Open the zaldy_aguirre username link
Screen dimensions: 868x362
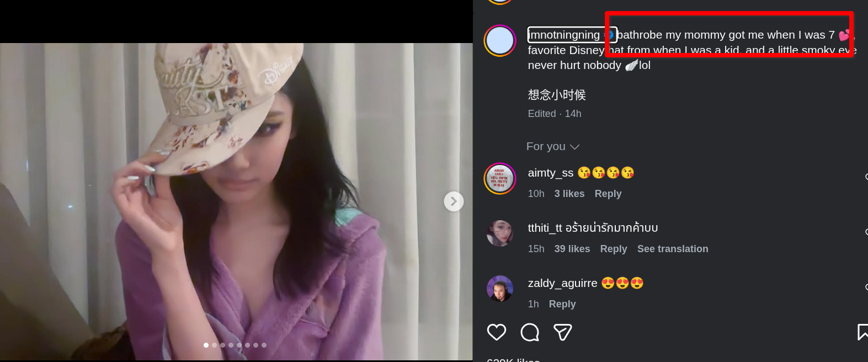(x=563, y=283)
